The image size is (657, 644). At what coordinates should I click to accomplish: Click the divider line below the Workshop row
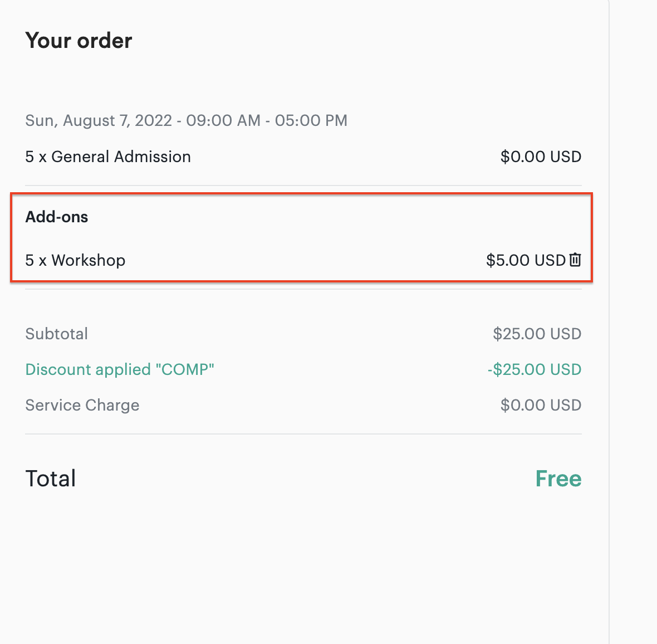pyautogui.click(x=303, y=289)
